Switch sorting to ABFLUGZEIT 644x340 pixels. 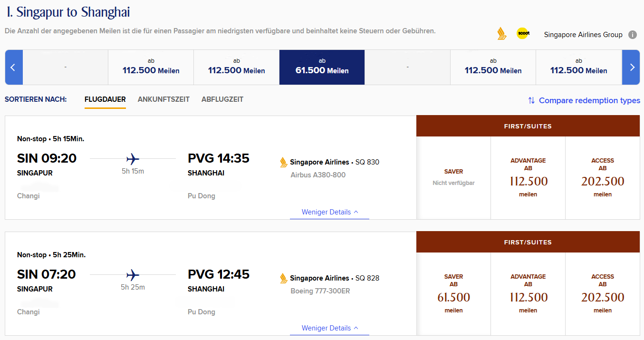pyautogui.click(x=222, y=99)
